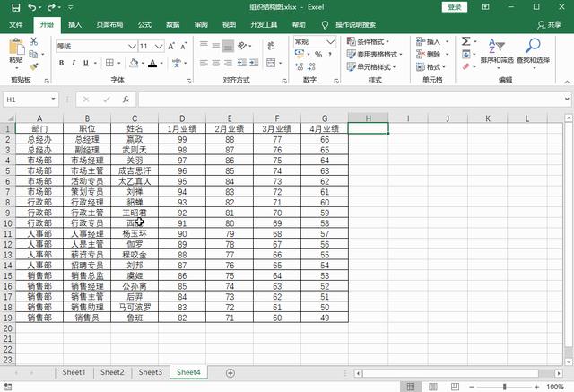
Task: Click the formula bar input field
Action: pos(350,100)
